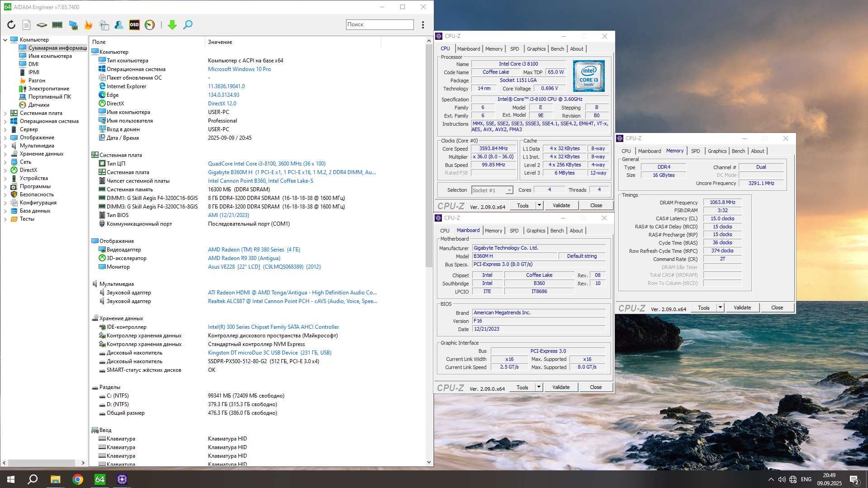This screenshot has height=488, width=868.
Task: Open File Explorer from the taskbar
Action: coord(55,479)
